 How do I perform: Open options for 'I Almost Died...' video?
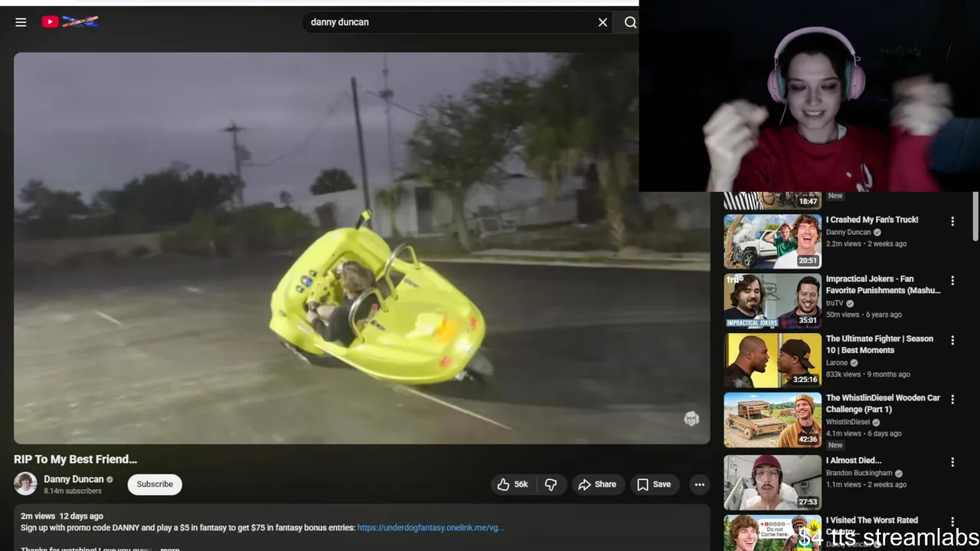(952, 462)
